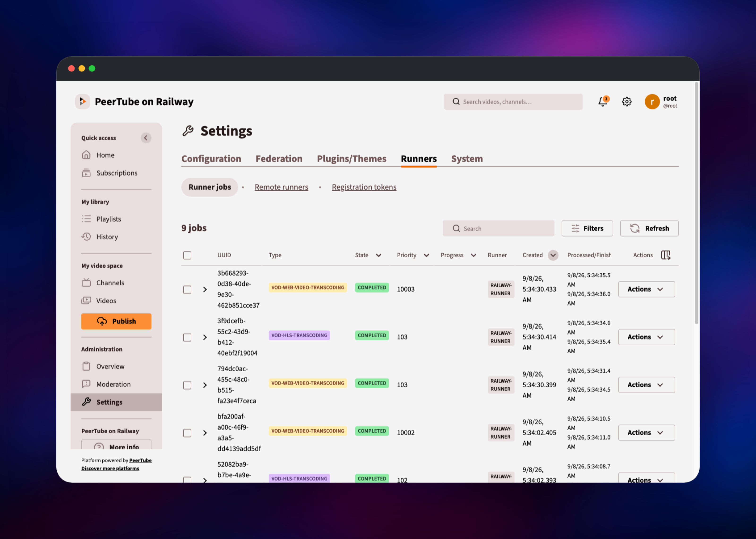This screenshot has height=539, width=756.
Task: Open Actions dropdown for job bfa200af
Action: [x=646, y=432]
